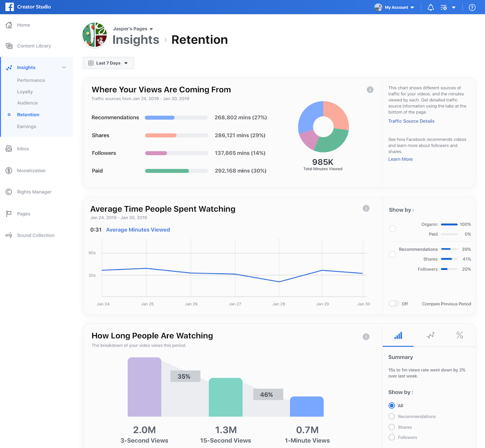Go to the Earnings submenu item
485x448 pixels.
pyautogui.click(x=26, y=127)
